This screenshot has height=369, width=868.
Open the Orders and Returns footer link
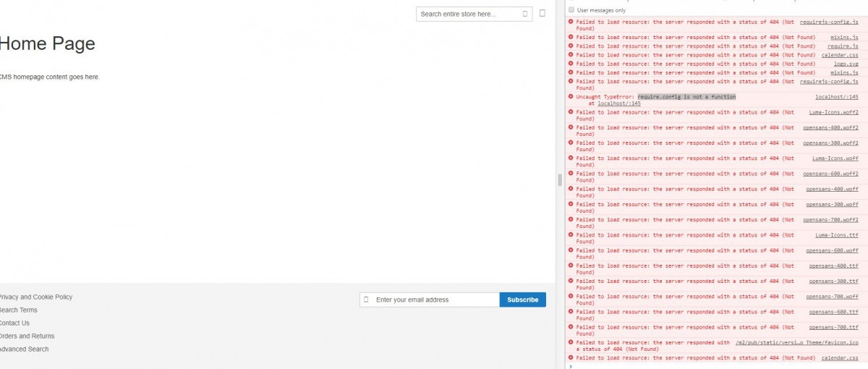click(27, 336)
